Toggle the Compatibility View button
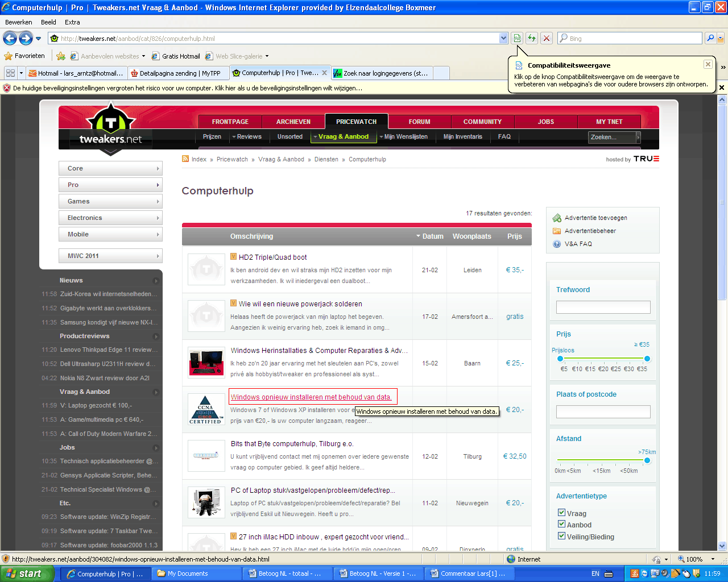Viewport: 728px width, 582px height. click(517, 38)
